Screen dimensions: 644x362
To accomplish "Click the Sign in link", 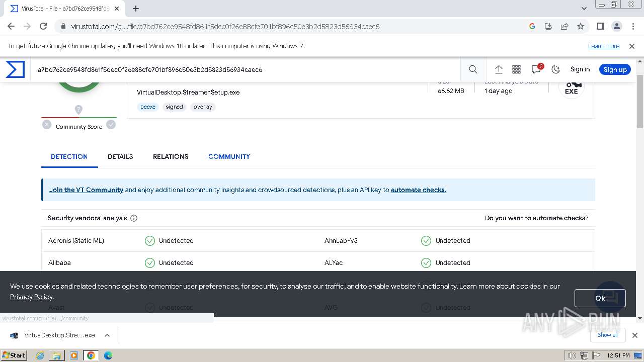I will click(x=580, y=69).
